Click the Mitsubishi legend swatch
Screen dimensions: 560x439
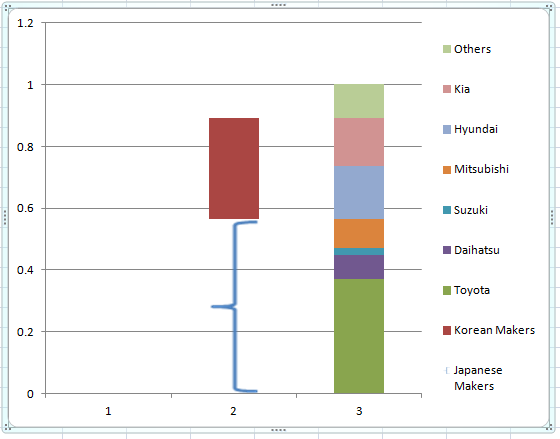(x=447, y=170)
